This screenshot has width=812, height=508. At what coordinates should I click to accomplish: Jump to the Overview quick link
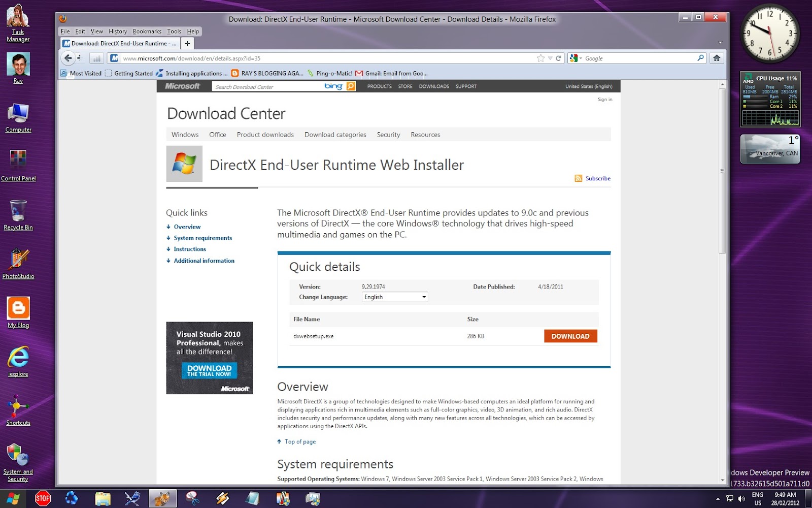point(187,227)
